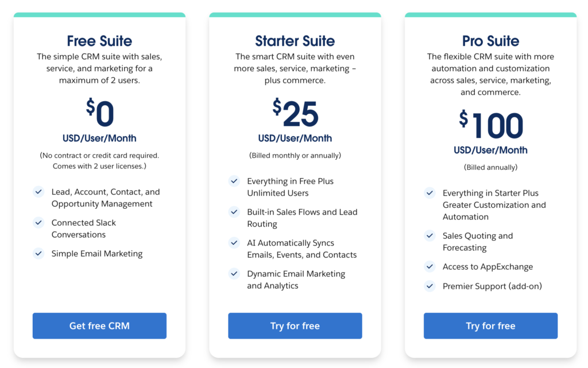Viewport: 588px width, 368px height.
Task: Click checkmark icon beside Simple Email Marketing
Action: (38, 253)
